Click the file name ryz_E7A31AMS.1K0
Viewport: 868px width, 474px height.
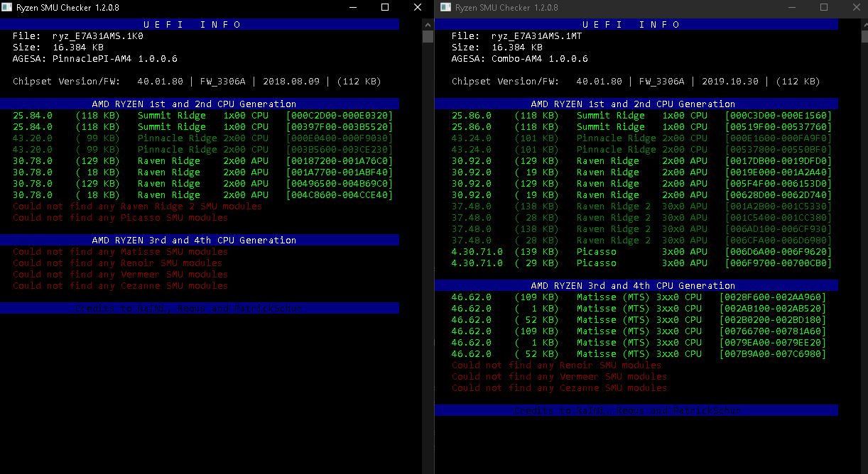pyautogui.click(x=97, y=35)
